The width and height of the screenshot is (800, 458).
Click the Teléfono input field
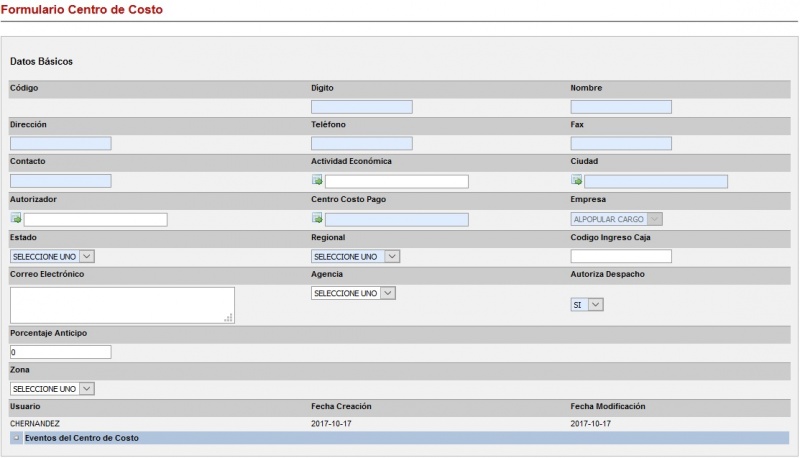tap(361, 144)
